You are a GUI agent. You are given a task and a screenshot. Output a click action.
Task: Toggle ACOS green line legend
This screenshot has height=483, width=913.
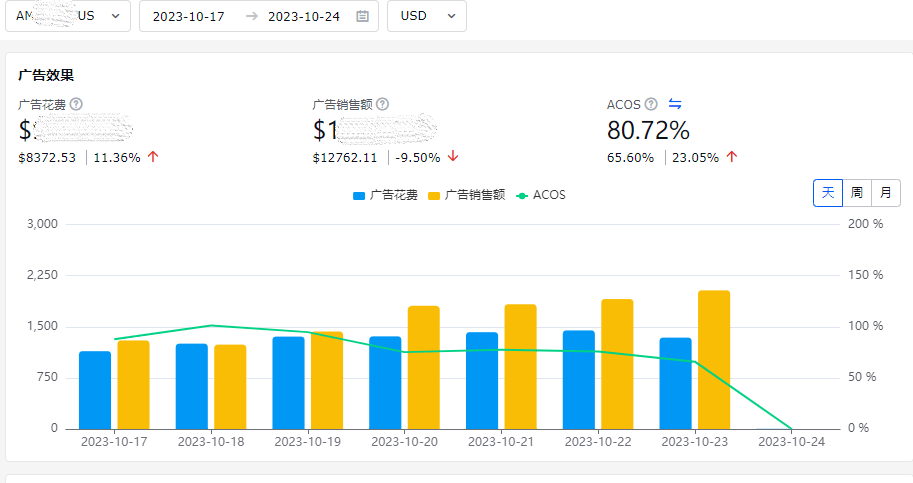coord(541,195)
